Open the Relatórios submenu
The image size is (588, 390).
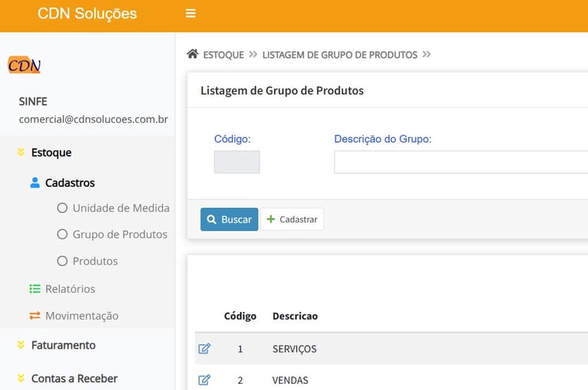tap(70, 289)
